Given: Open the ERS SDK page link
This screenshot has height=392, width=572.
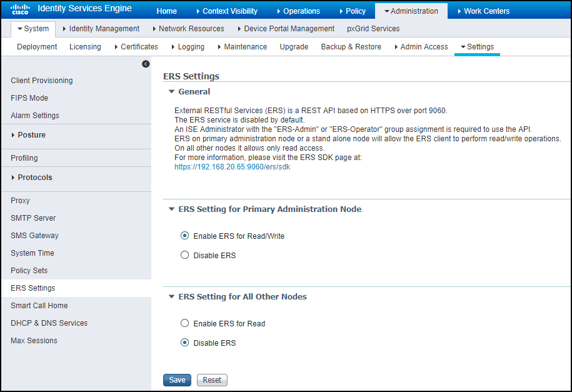Looking at the screenshot, I should point(233,167).
